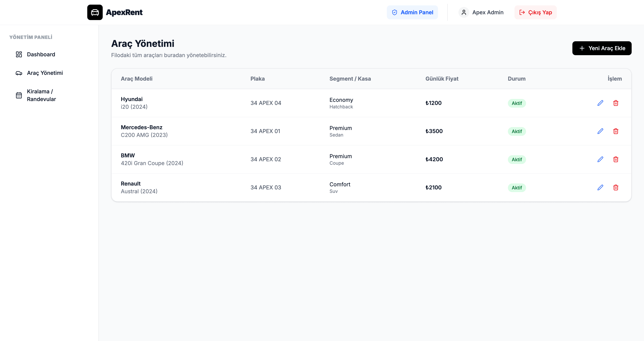Edit the Renault Austral pencil icon
This screenshot has height=341, width=644.
[600, 187]
